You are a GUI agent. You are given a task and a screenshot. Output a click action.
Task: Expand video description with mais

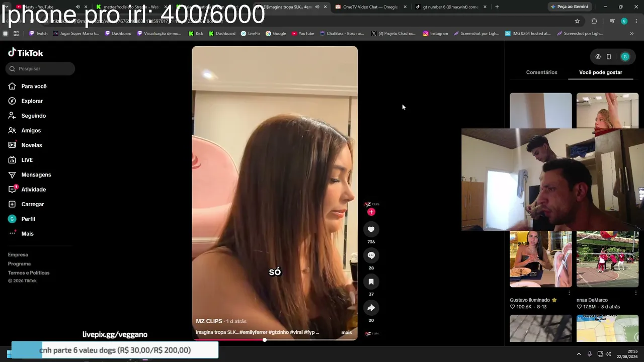[346, 332]
